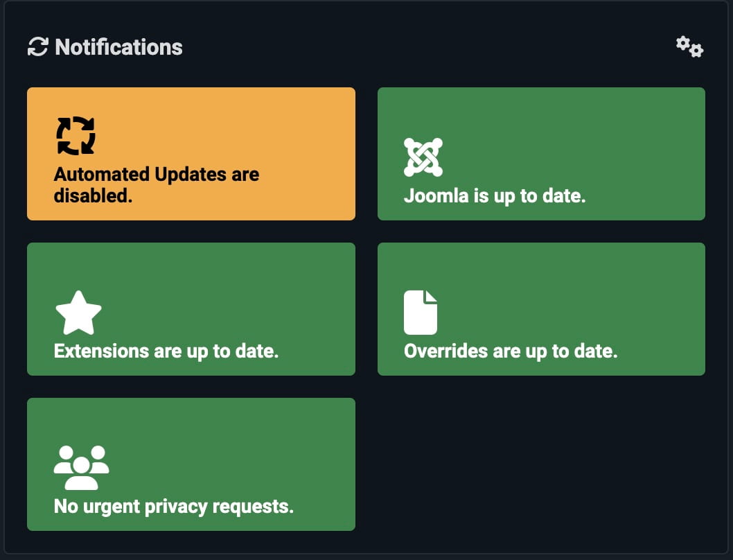Image resolution: width=733 pixels, height=560 pixels.
Task: Select the green privacy requests tile
Action: click(191, 464)
